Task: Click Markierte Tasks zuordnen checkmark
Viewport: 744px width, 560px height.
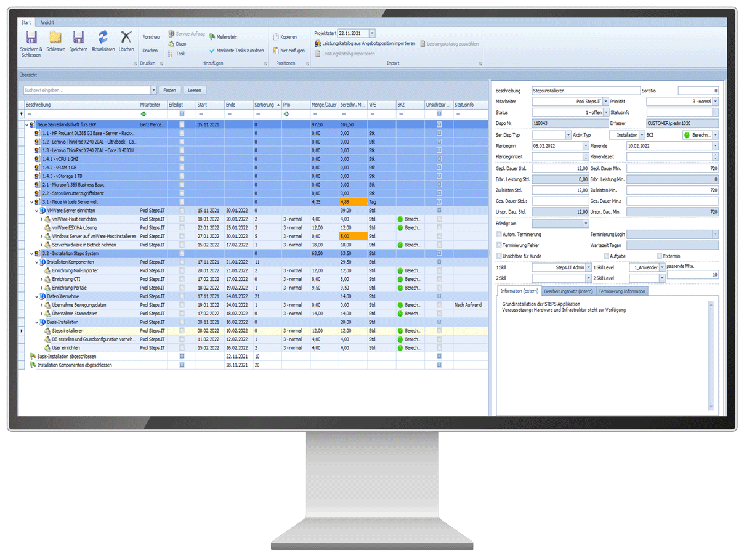Action: click(212, 51)
